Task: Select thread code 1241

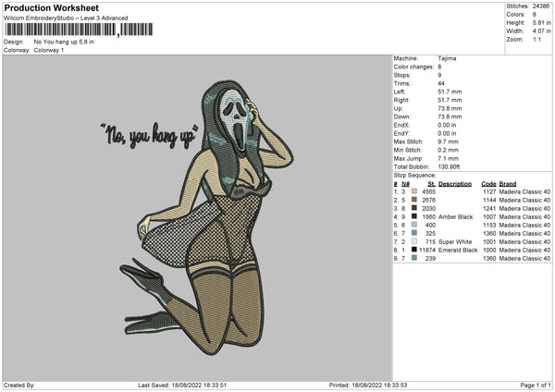Action: point(489,209)
